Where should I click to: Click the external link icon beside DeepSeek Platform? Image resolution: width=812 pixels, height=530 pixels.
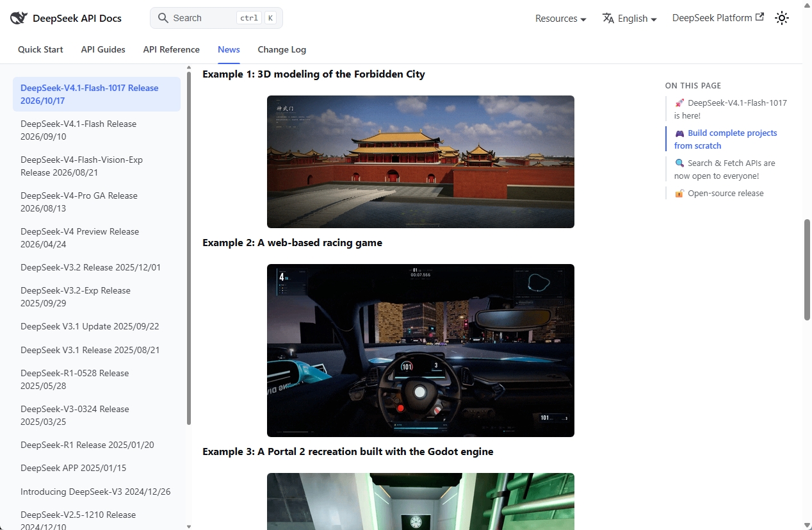(759, 17)
